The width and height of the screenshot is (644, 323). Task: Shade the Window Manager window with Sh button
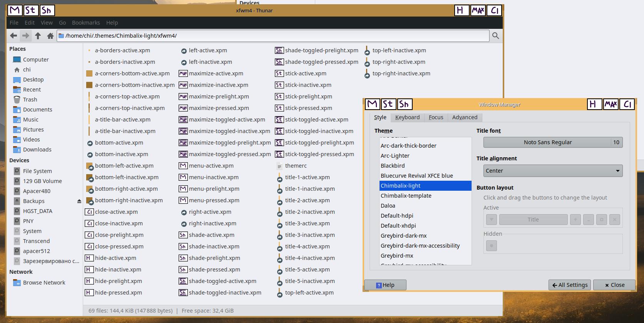[x=404, y=104]
